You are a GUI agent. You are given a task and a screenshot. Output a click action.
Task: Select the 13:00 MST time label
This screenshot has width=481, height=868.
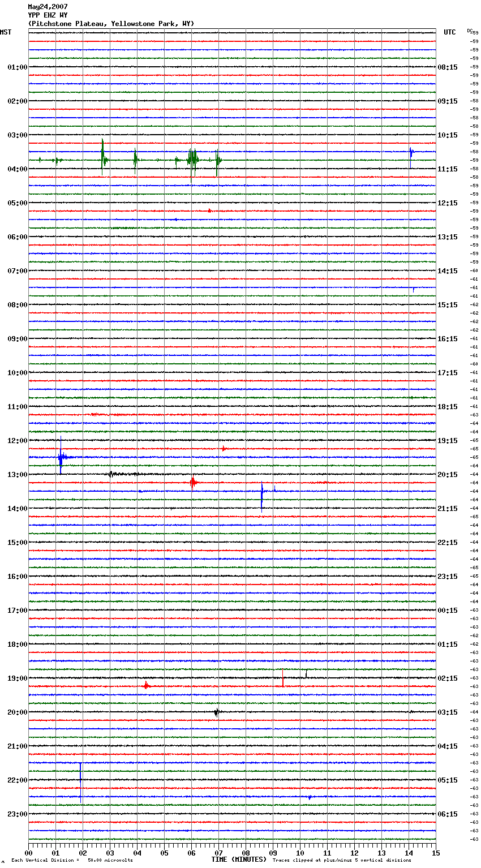18,475
